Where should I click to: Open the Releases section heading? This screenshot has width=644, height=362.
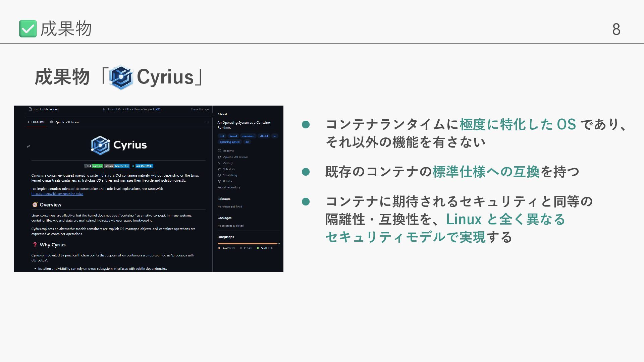[x=224, y=199]
